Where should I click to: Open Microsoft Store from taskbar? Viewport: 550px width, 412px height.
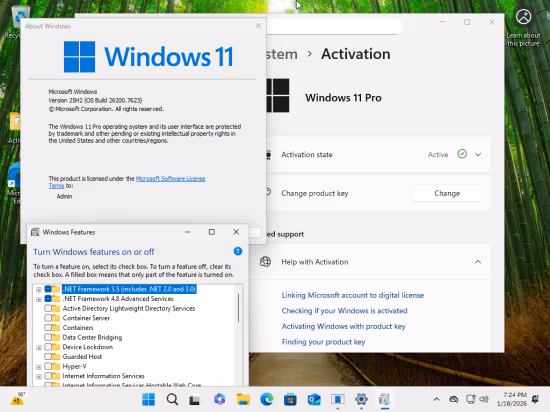(x=290, y=399)
